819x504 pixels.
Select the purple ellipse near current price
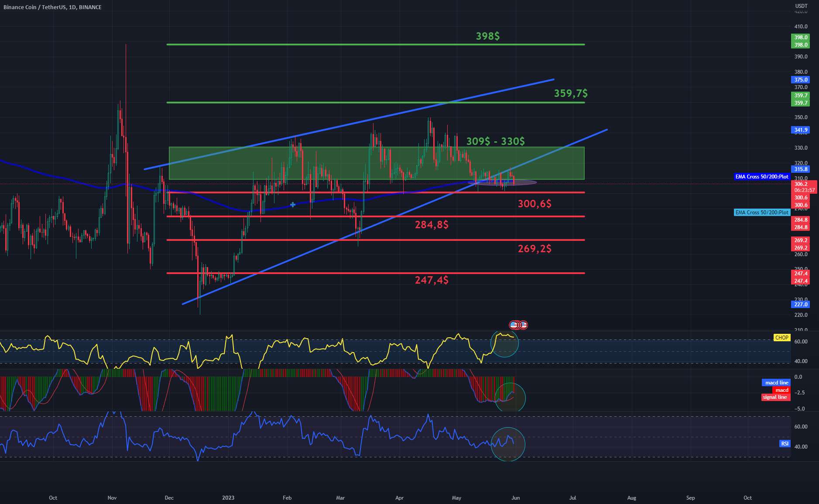pyautogui.click(x=502, y=182)
